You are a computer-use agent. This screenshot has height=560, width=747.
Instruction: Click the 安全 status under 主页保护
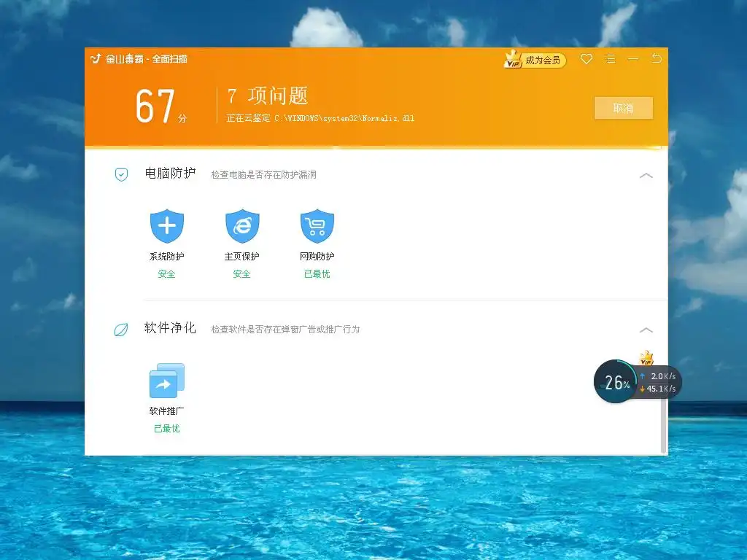point(241,274)
